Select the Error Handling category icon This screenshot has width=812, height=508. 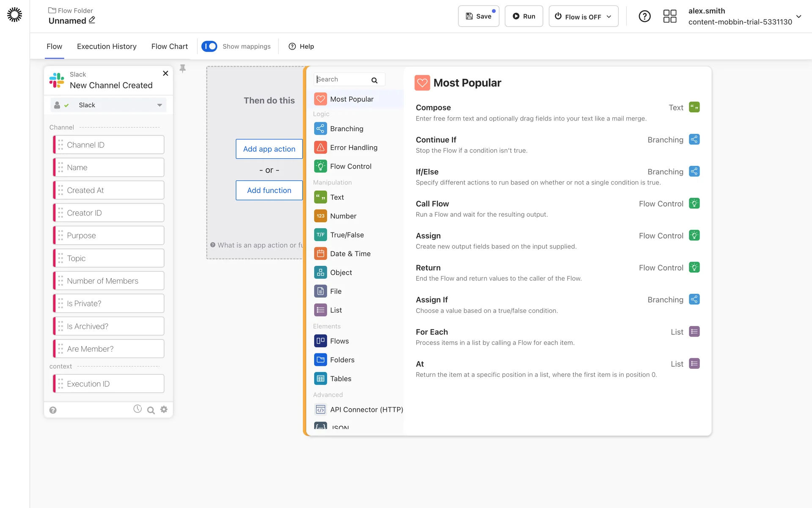pos(321,147)
